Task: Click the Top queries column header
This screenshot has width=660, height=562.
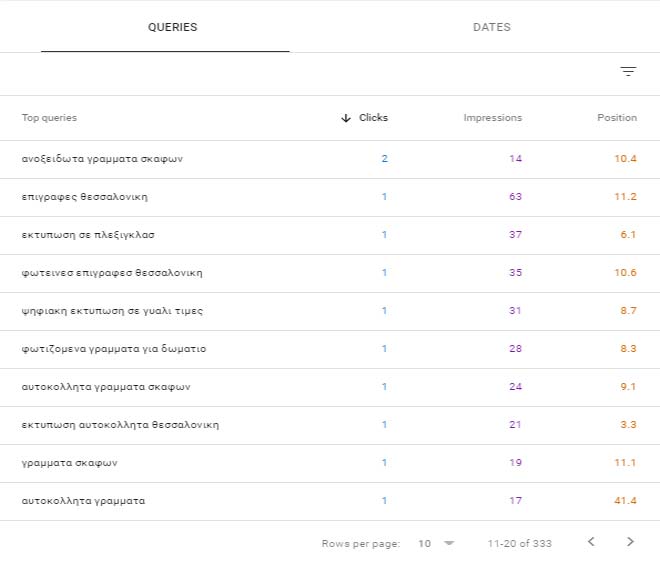Action: [x=49, y=118]
